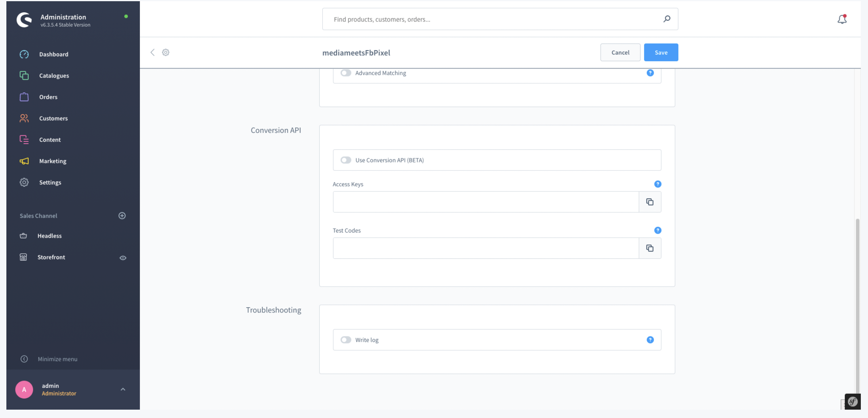Click the Catalogues icon in sidebar
Screen dimensions: 868x418
coord(24,76)
